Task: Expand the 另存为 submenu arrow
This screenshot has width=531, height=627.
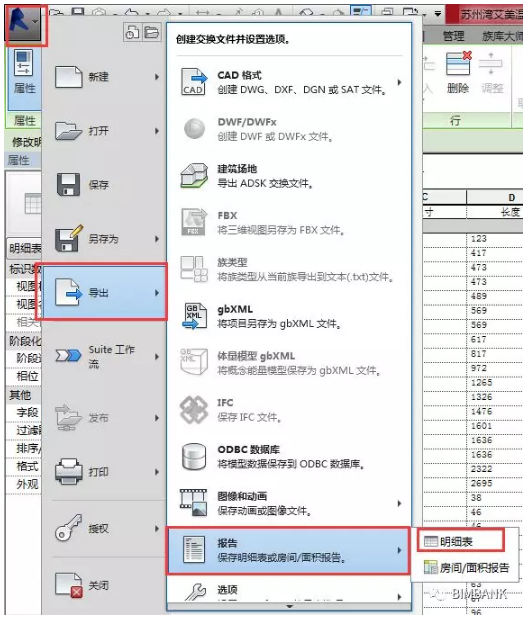Action: coord(157,239)
